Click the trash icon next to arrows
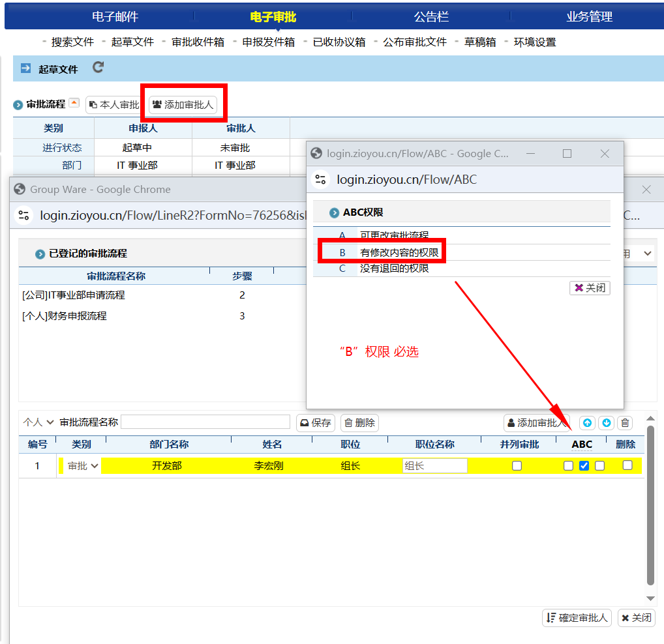This screenshot has width=664, height=644. (x=625, y=422)
